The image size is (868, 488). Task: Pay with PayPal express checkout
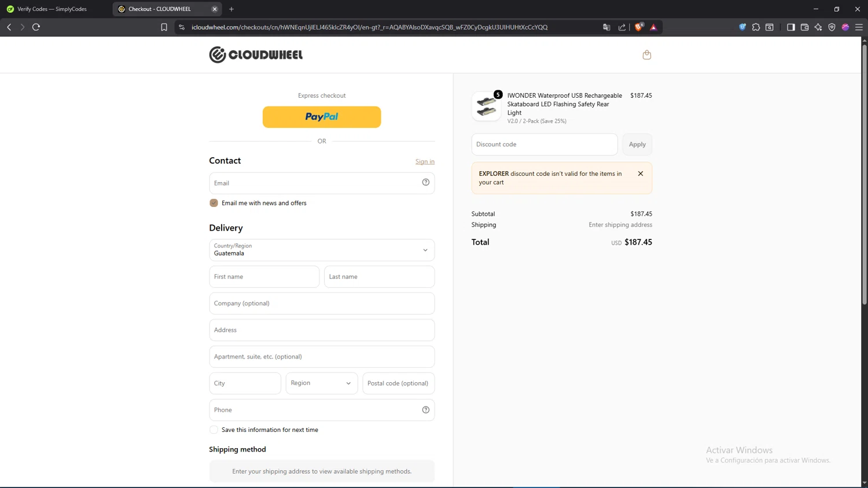point(322,117)
